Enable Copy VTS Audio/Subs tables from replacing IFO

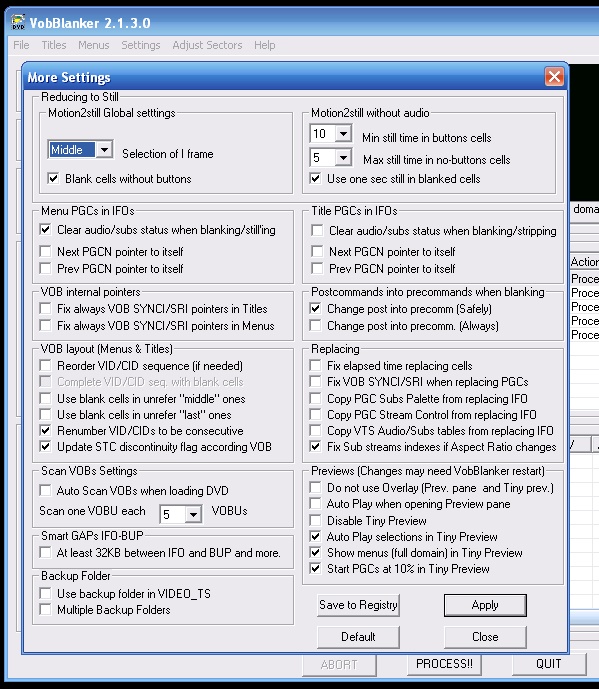click(x=315, y=430)
